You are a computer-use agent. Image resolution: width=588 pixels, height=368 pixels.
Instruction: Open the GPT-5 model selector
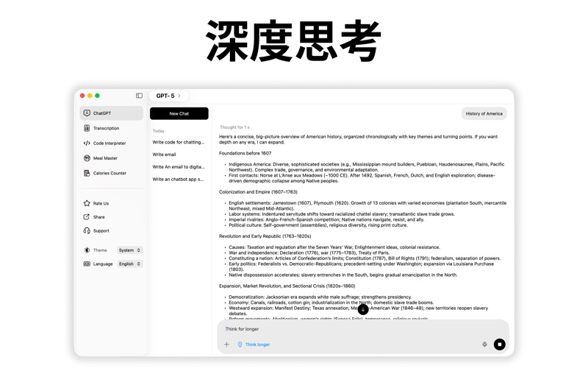pyautogui.click(x=169, y=96)
